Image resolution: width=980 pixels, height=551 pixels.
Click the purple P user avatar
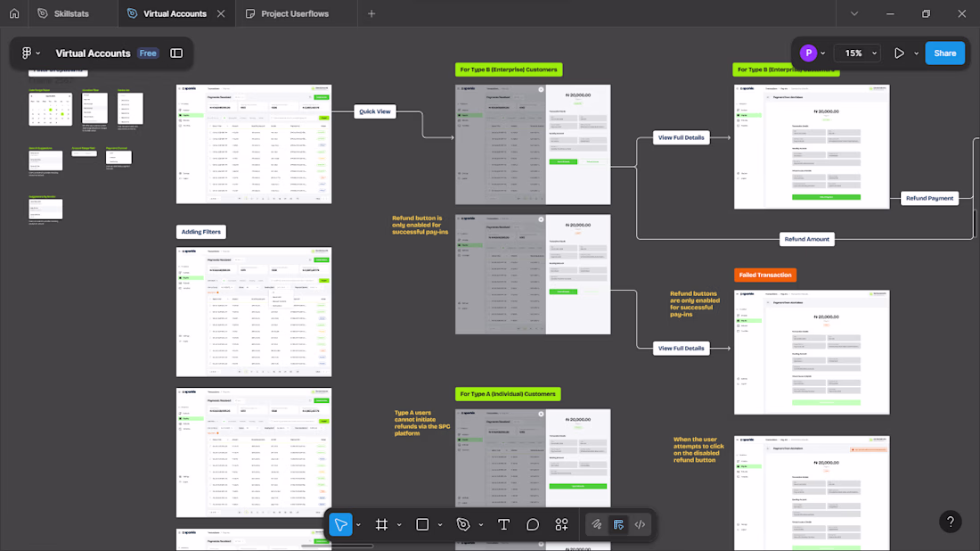[x=808, y=53]
